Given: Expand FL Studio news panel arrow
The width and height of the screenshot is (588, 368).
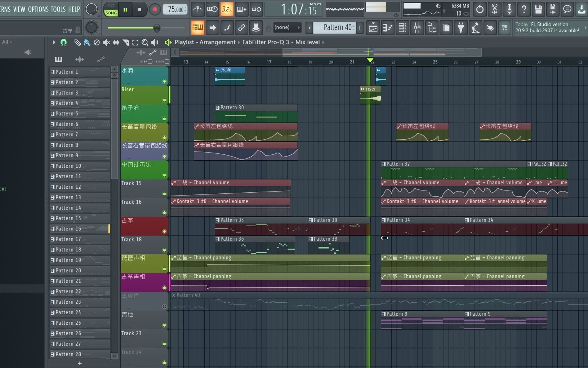Looking at the screenshot, I should (x=585, y=27).
